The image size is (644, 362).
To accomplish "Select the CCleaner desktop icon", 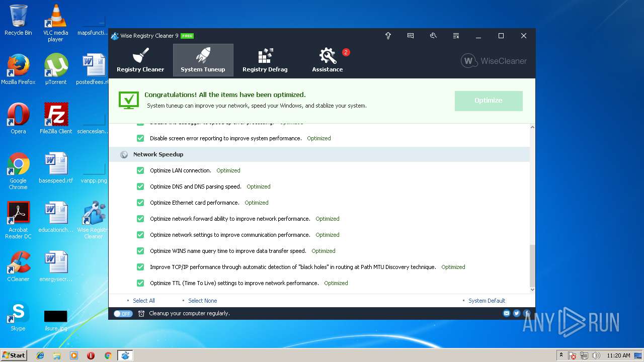I will click(x=18, y=266).
